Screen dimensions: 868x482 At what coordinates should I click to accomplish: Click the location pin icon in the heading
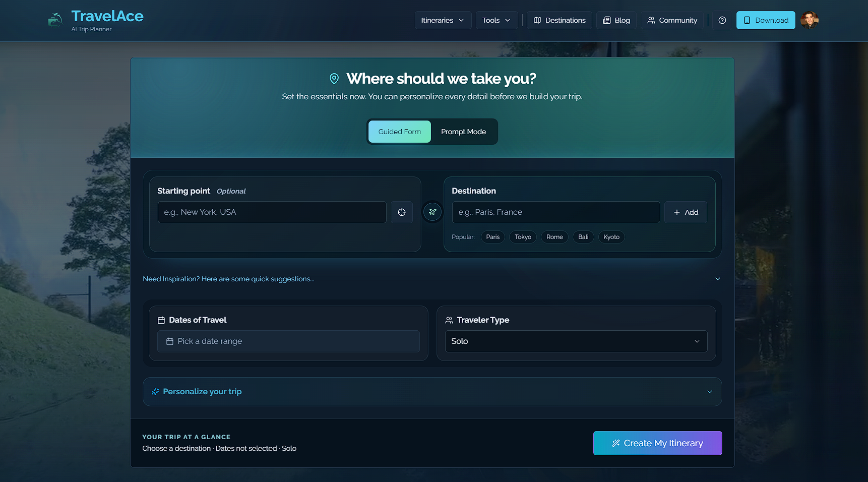(x=334, y=79)
